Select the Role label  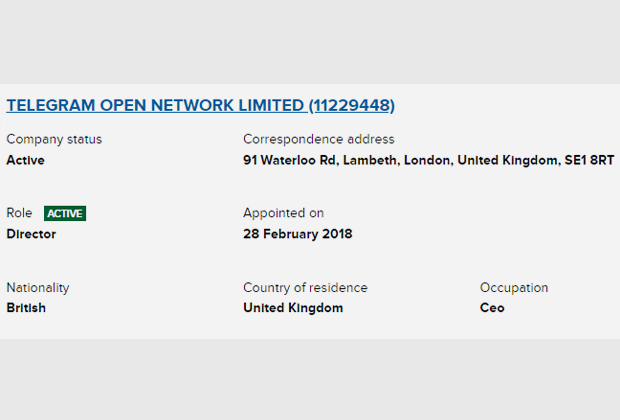pyautogui.click(x=19, y=213)
